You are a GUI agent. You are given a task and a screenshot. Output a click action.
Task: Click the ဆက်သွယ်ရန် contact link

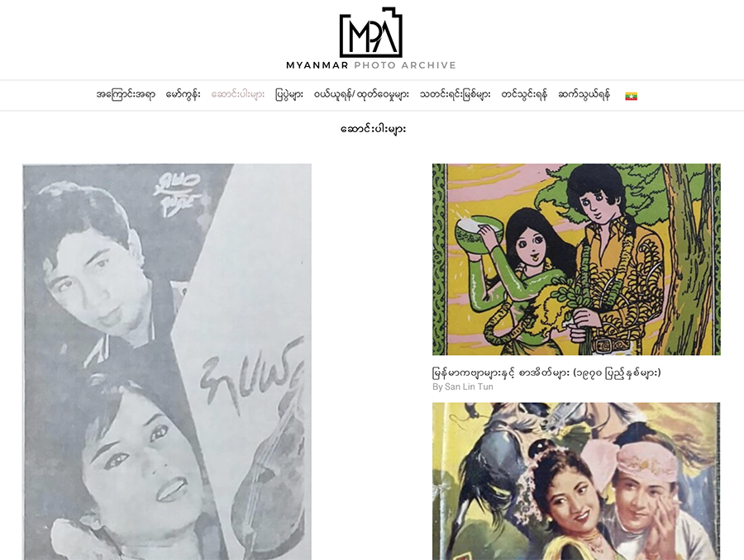[584, 95]
